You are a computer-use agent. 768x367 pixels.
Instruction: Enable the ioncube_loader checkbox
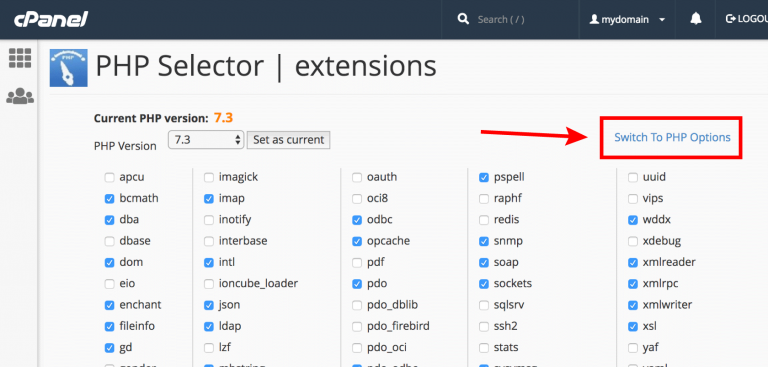click(209, 284)
